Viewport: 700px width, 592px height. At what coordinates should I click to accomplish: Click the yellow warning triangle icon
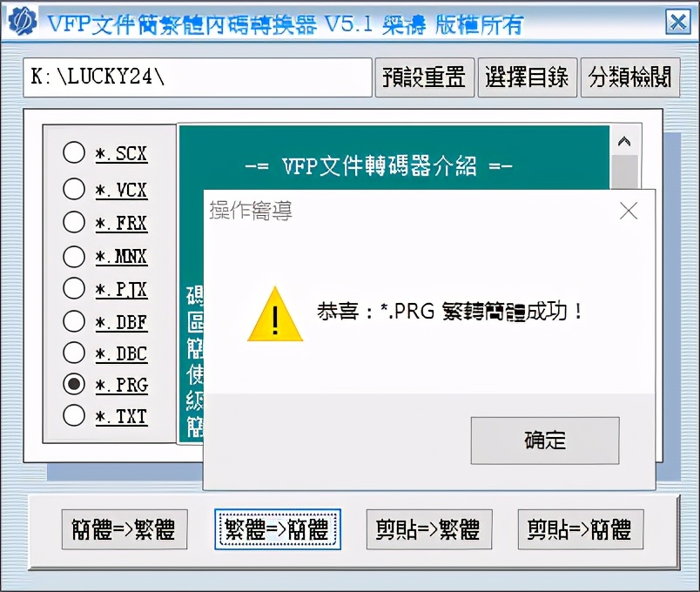[275, 314]
